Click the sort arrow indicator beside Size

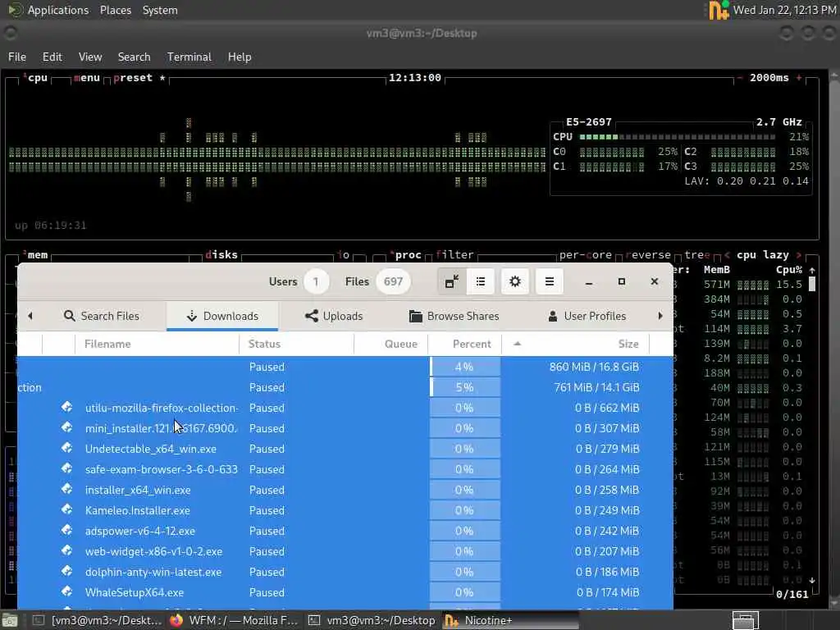[517, 344]
